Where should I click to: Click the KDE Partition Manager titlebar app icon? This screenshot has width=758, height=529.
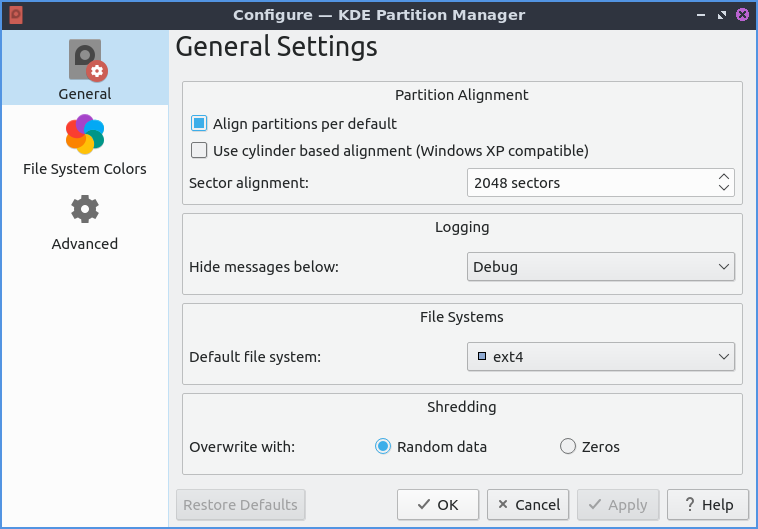(x=16, y=15)
